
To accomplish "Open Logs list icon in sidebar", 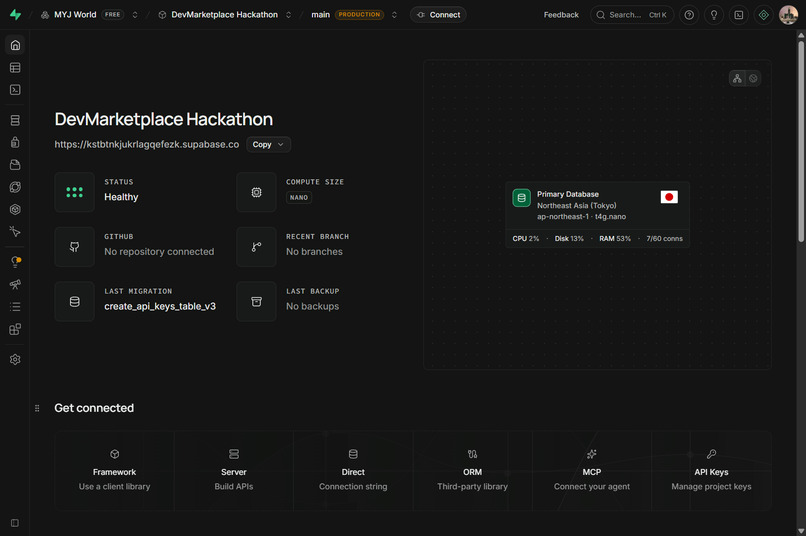I will point(15,307).
